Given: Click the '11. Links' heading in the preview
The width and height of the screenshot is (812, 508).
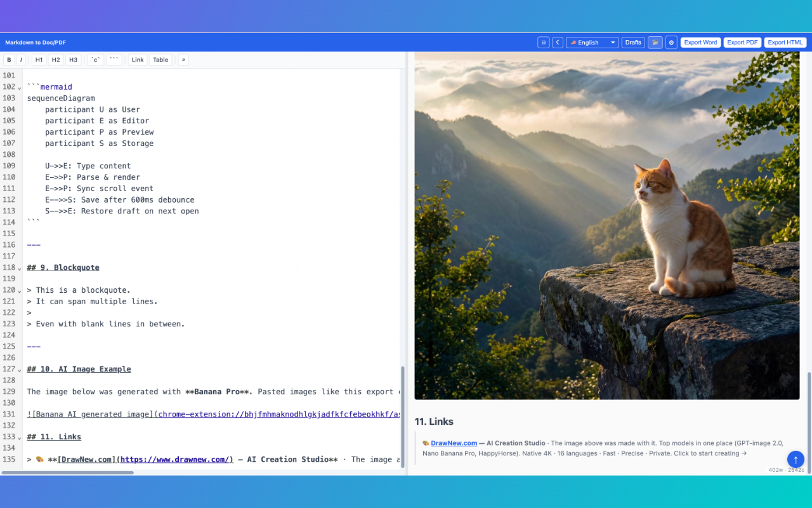Looking at the screenshot, I should (434, 422).
